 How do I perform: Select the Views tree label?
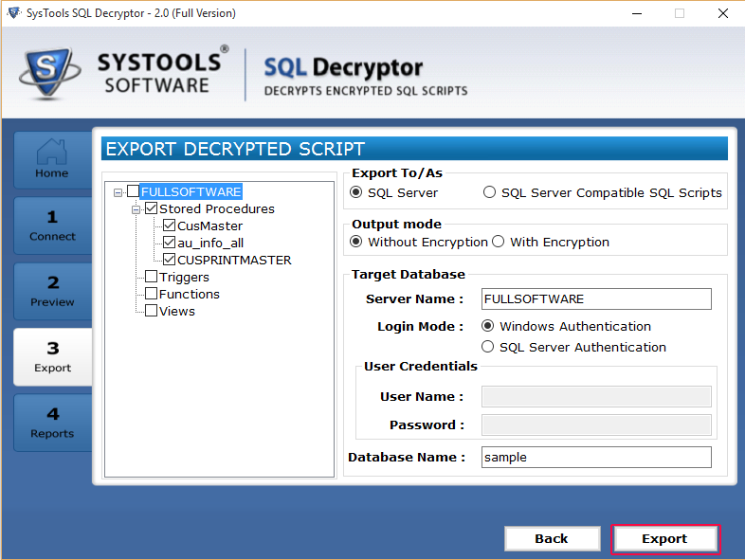(x=176, y=311)
